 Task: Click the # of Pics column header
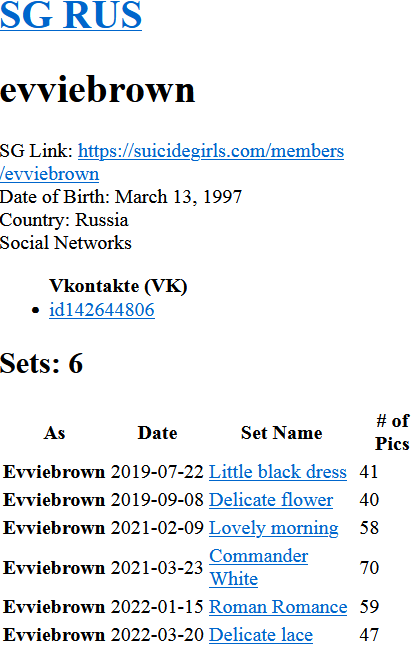[x=392, y=432]
